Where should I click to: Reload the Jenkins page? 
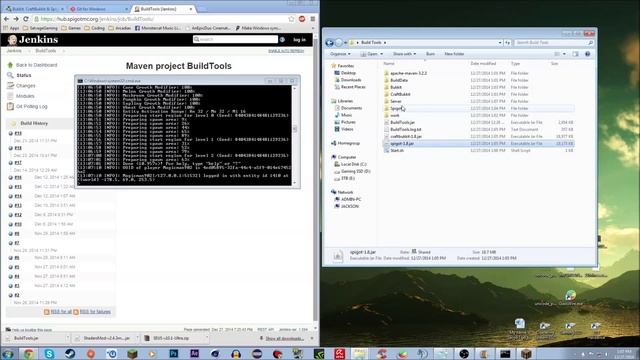(x=26, y=19)
